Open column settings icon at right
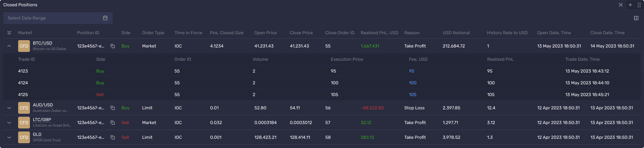Viewport: 644px width, 148px height. 636,18
